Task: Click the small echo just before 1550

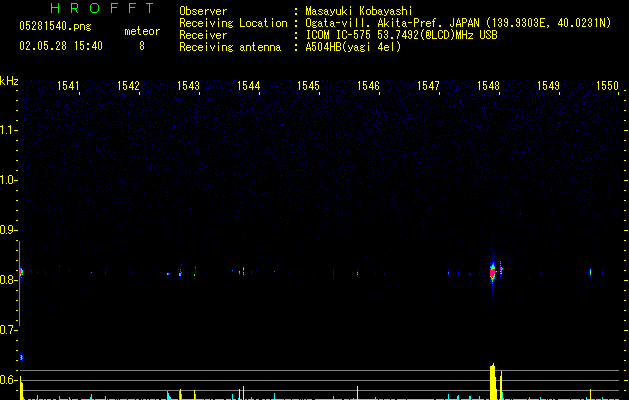Action: [590, 272]
